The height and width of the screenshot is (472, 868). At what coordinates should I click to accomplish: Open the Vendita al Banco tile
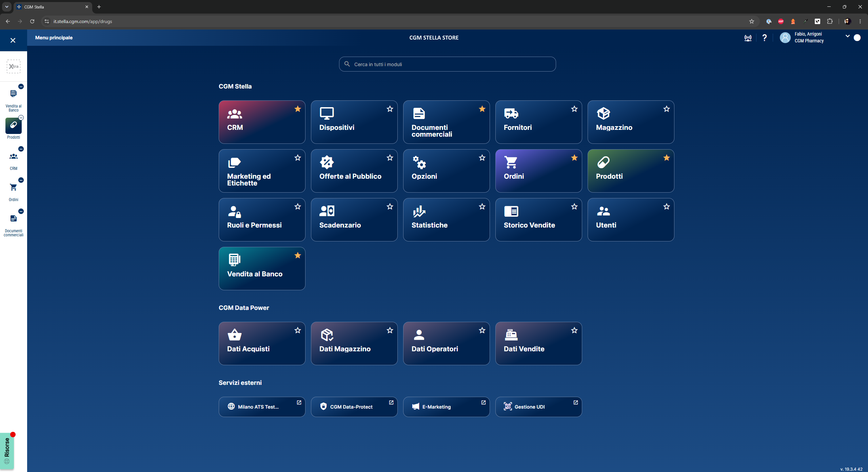[262, 268]
